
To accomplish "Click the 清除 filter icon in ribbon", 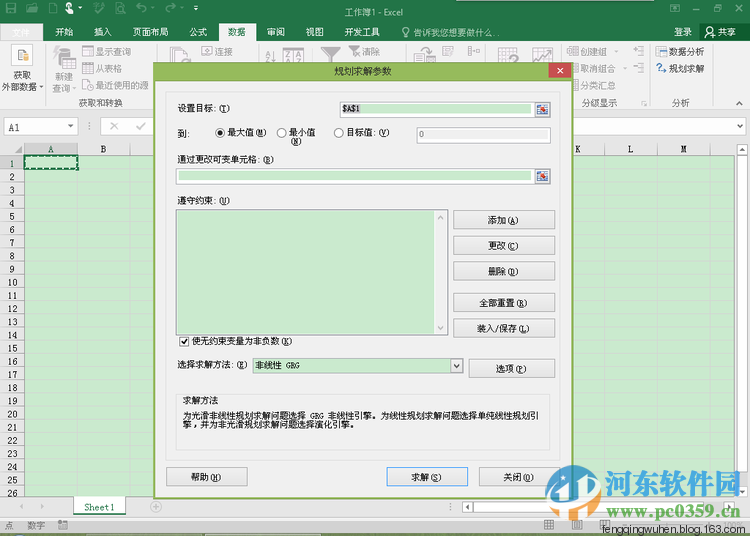I will 354,51.
